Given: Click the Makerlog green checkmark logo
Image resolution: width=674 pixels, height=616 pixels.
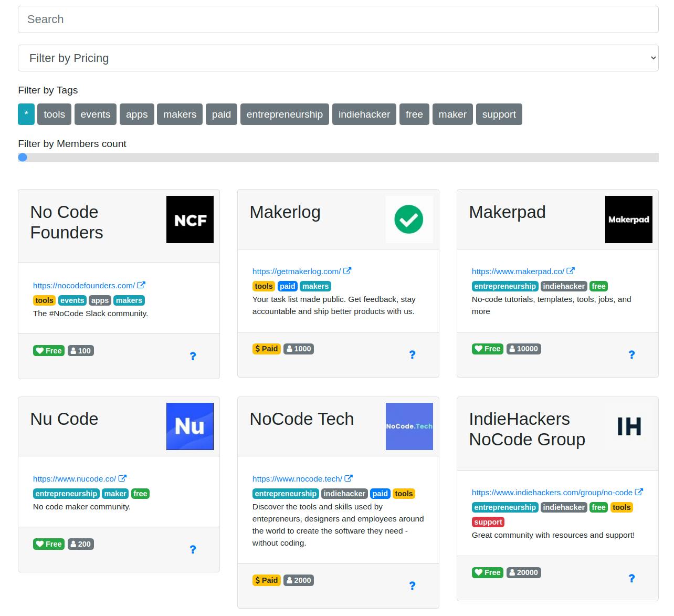Looking at the screenshot, I should point(409,220).
